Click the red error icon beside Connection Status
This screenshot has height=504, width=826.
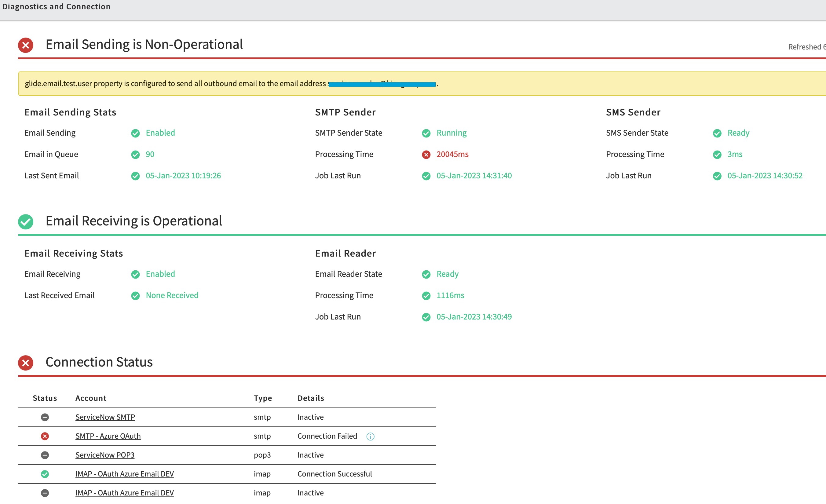click(25, 363)
